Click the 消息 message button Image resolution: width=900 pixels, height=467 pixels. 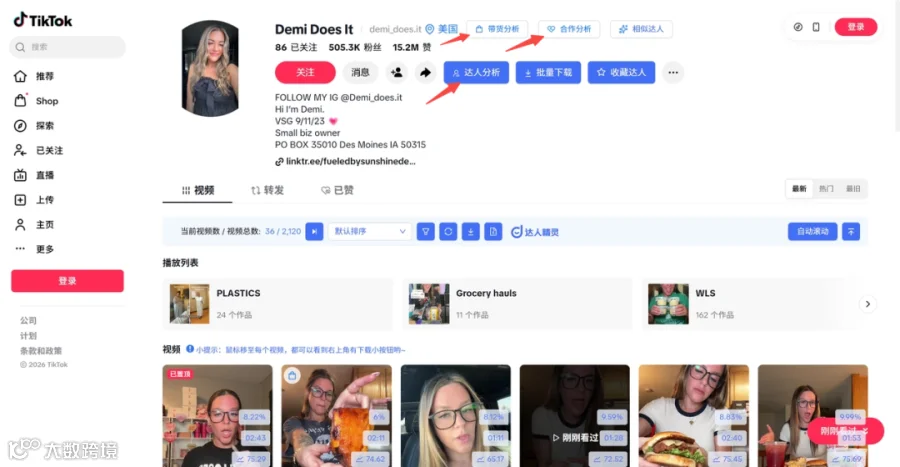(x=360, y=72)
